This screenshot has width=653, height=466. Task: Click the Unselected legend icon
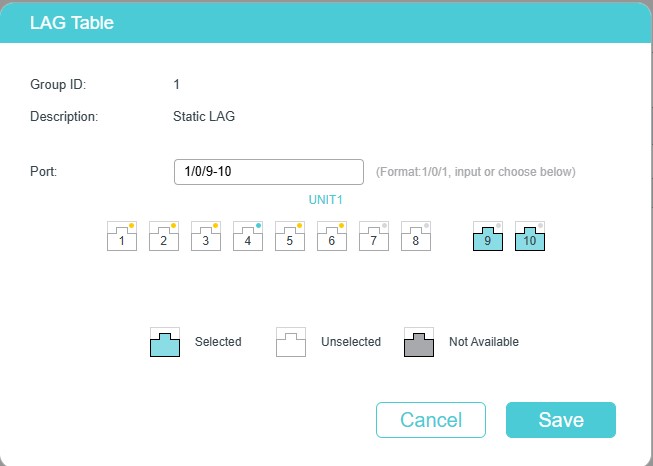click(x=291, y=342)
